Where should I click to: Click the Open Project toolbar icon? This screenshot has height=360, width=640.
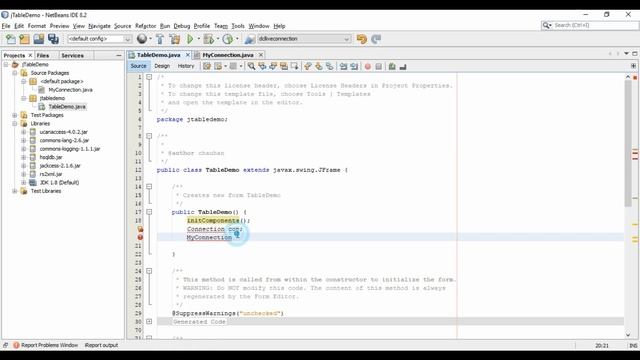[x=39, y=39]
